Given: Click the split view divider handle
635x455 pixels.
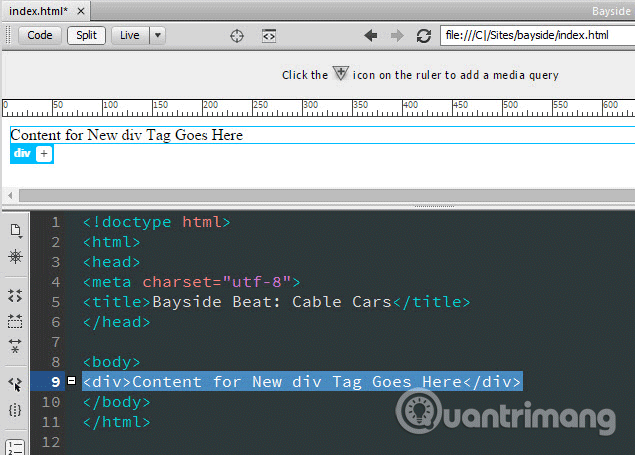Looking at the screenshot, I should tap(434, 206).
